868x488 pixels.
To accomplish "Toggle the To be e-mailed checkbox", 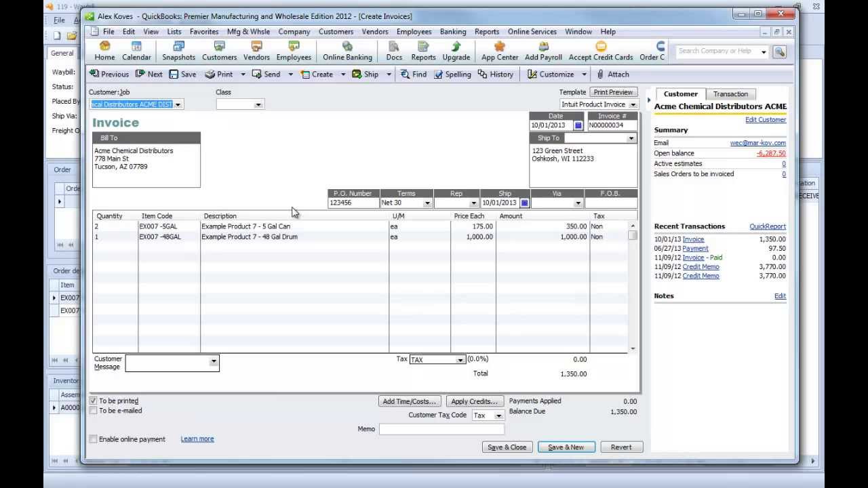I will (94, 411).
